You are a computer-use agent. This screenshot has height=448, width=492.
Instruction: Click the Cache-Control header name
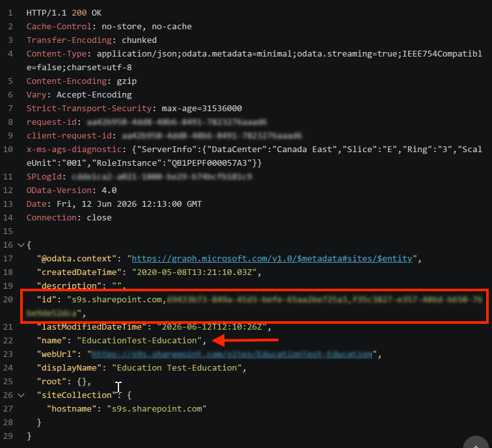point(59,27)
